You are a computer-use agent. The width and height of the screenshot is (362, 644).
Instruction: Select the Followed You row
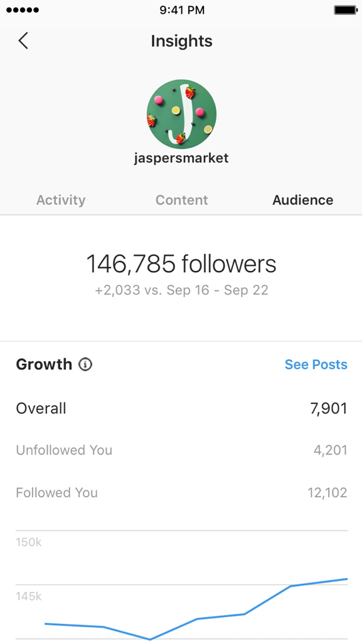tap(181, 492)
